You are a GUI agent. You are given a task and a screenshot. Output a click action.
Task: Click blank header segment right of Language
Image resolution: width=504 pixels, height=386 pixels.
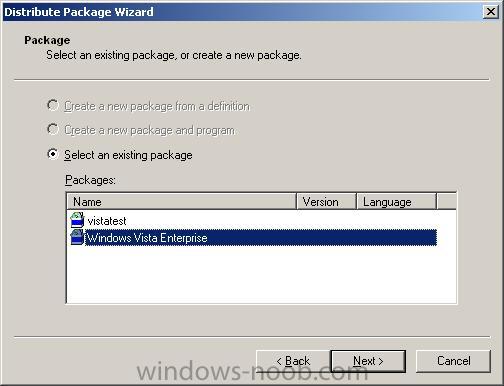point(446,202)
